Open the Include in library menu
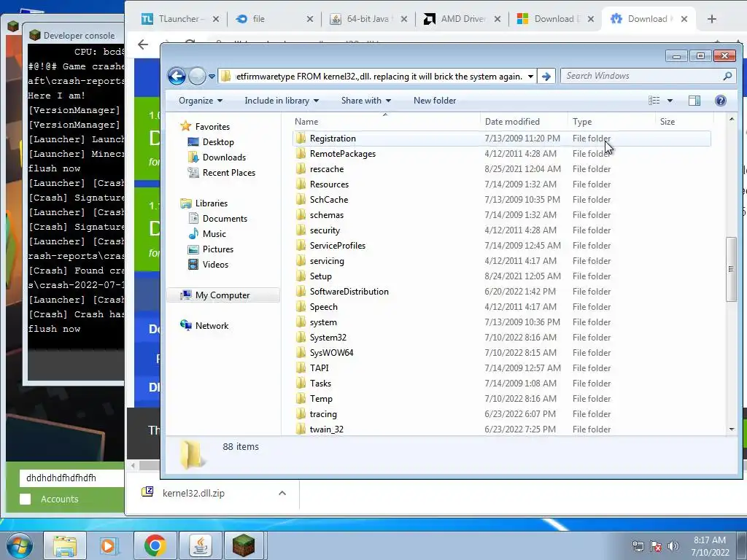Viewport: 747px width, 560px height. tap(282, 101)
